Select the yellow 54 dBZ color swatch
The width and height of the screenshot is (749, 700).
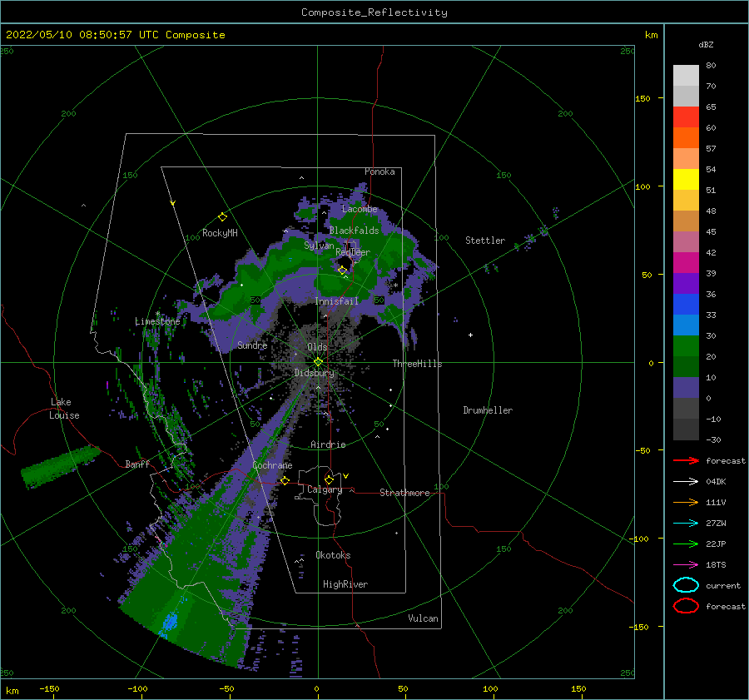[x=686, y=179]
